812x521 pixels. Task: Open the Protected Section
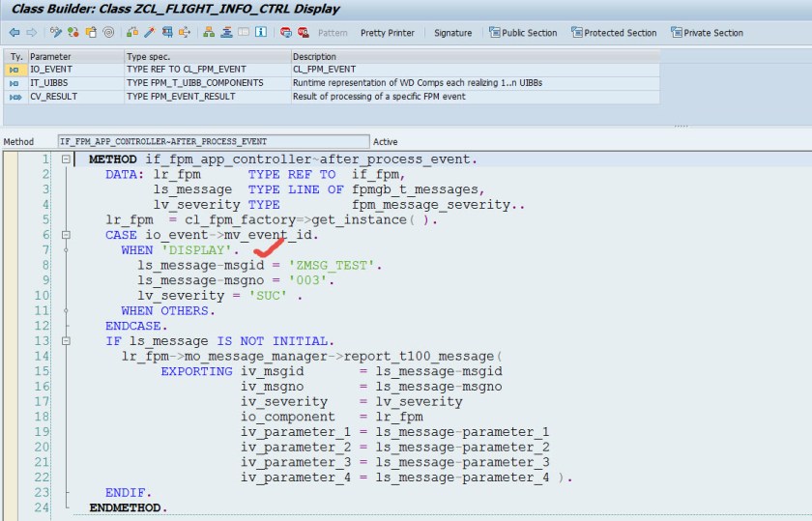pos(614,33)
